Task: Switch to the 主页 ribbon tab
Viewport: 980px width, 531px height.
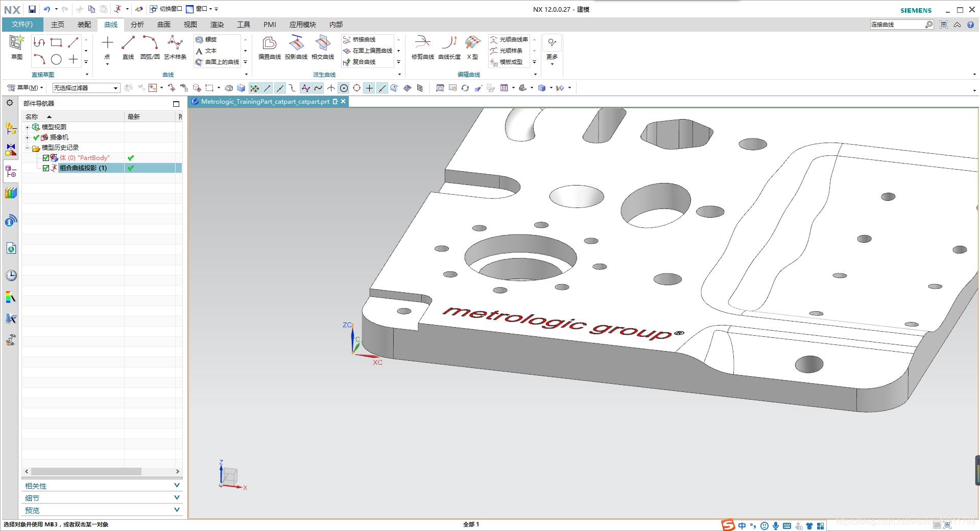Action: (x=57, y=25)
